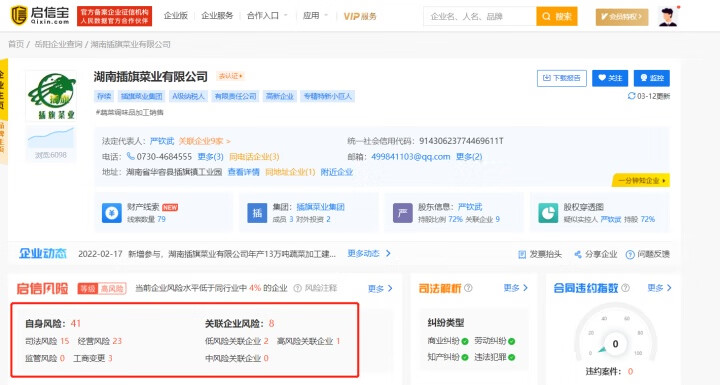The height and width of the screenshot is (385, 720).
Task: Open shareholder 严钦武 link
Action: (470, 207)
